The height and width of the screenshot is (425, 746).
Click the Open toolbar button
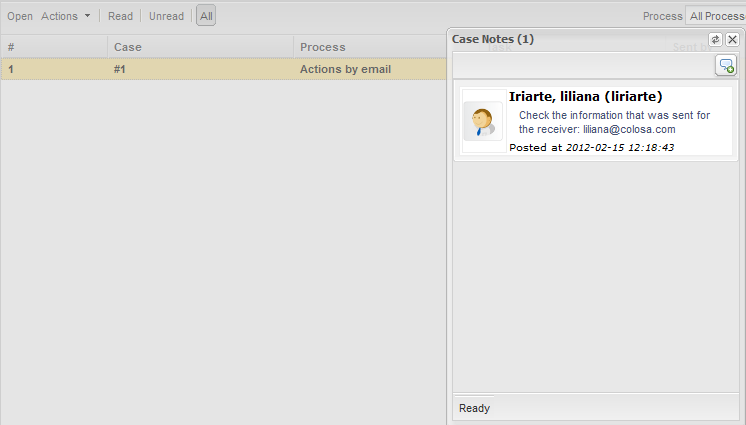(x=20, y=16)
